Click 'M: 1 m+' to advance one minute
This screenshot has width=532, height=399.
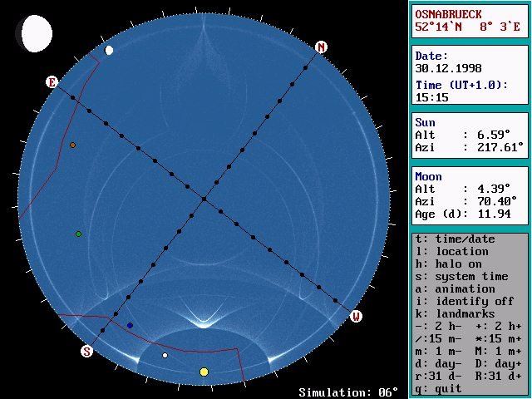click(498, 351)
